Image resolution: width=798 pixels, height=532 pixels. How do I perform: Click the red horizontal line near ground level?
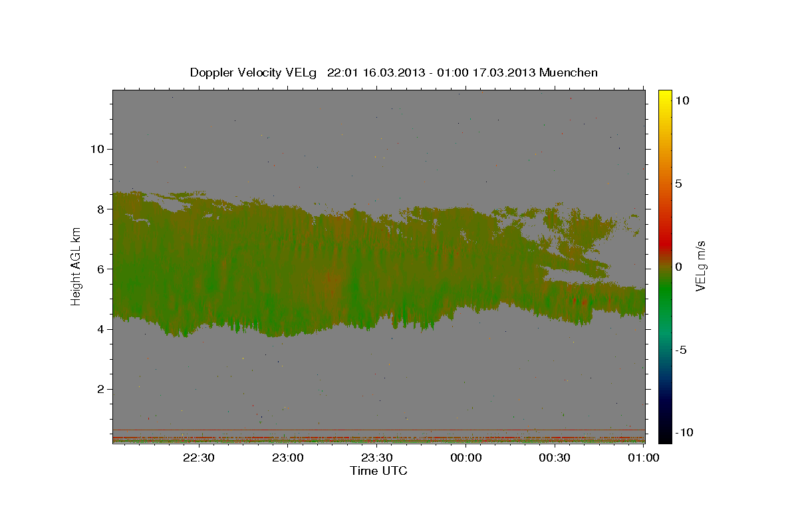click(379, 430)
